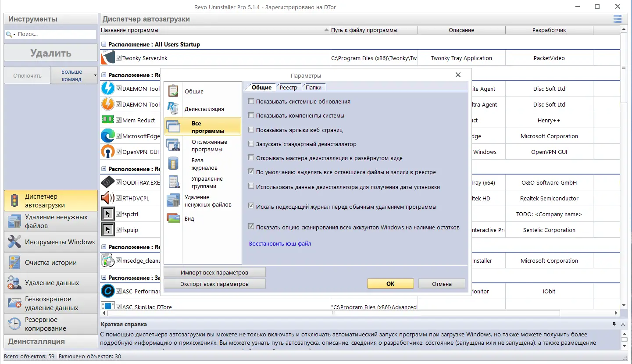
Task: Click the OpenVPN-GUI keyhole icon
Action: (x=107, y=152)
